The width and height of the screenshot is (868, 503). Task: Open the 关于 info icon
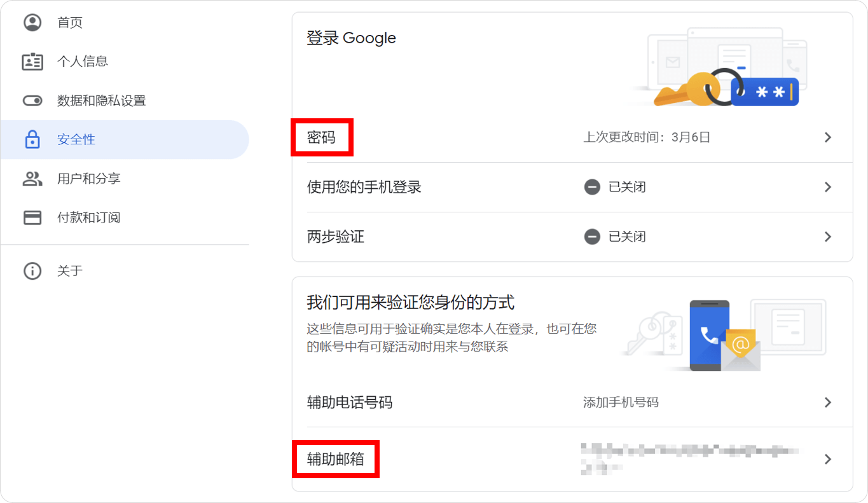point(32,271)
